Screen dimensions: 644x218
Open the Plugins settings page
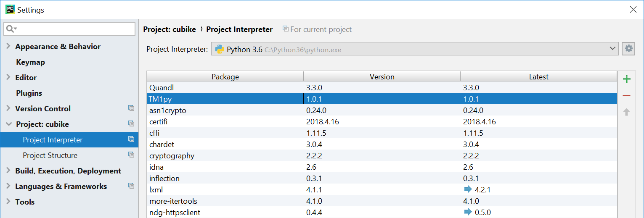(x=29, y=93)
